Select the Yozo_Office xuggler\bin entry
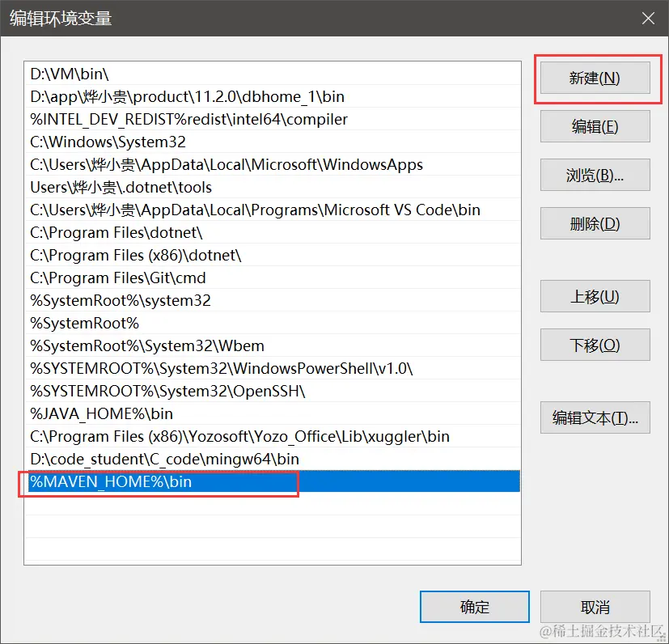 pyautogui.click(x=273, y=436)
